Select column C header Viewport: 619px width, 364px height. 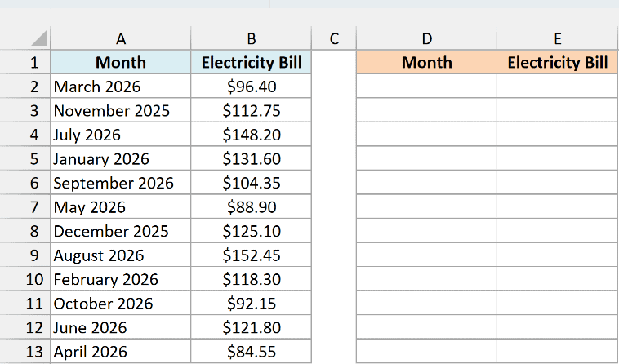(334, 38)
